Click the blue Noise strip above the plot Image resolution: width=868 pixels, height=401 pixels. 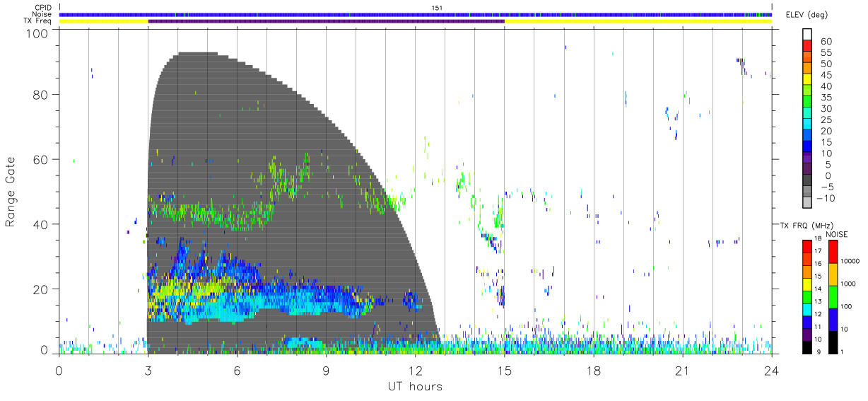[x=416, y=14]
